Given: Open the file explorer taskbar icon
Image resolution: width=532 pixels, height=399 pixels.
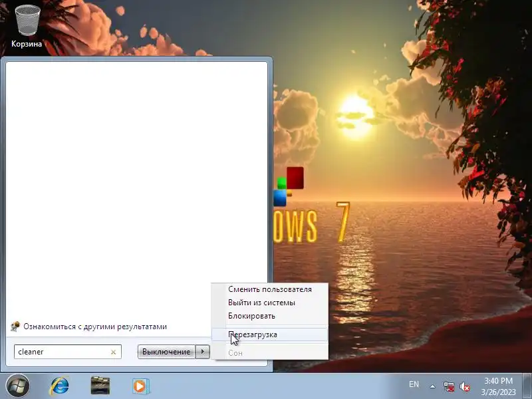Looking at the screenshot, I should 100,386.
